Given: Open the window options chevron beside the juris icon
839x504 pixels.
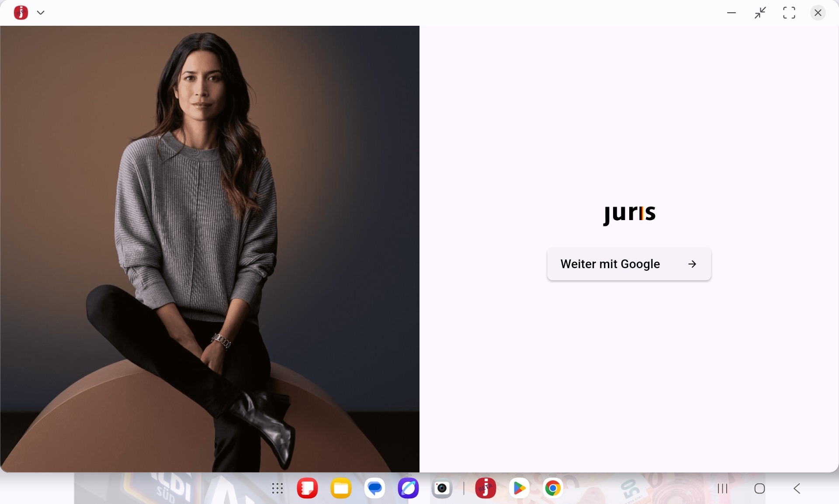Looking at the screenshot, I should coord(41,13).
